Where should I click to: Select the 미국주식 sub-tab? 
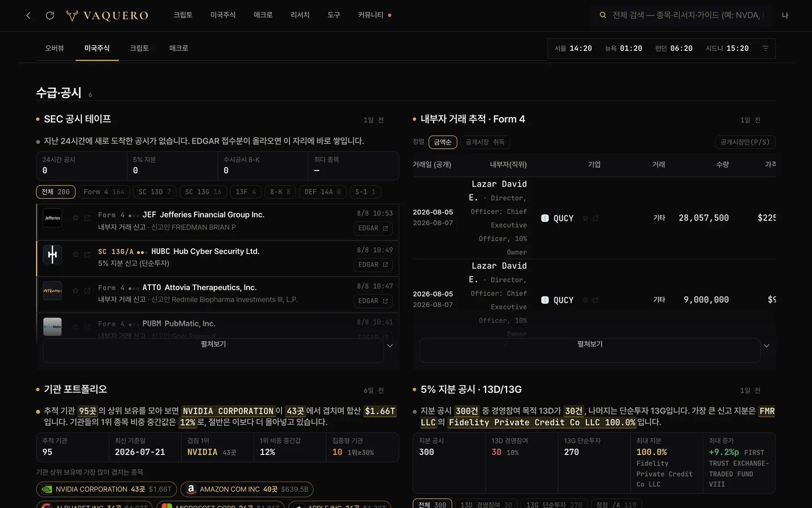(97, 48)
